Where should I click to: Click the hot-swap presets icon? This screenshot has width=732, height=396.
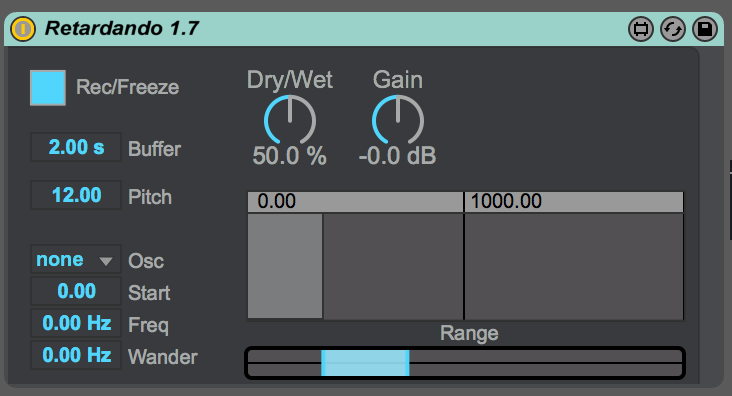673,29
